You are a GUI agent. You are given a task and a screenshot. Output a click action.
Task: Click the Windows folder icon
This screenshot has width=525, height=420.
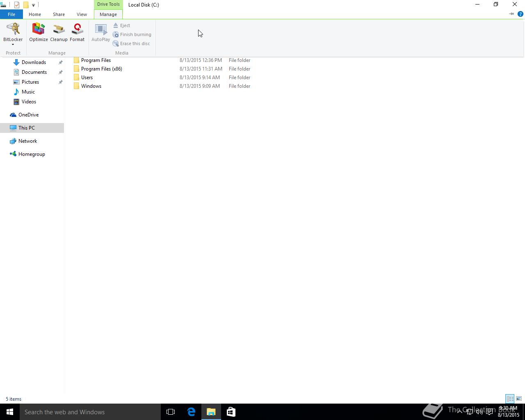tap(76, 86)
